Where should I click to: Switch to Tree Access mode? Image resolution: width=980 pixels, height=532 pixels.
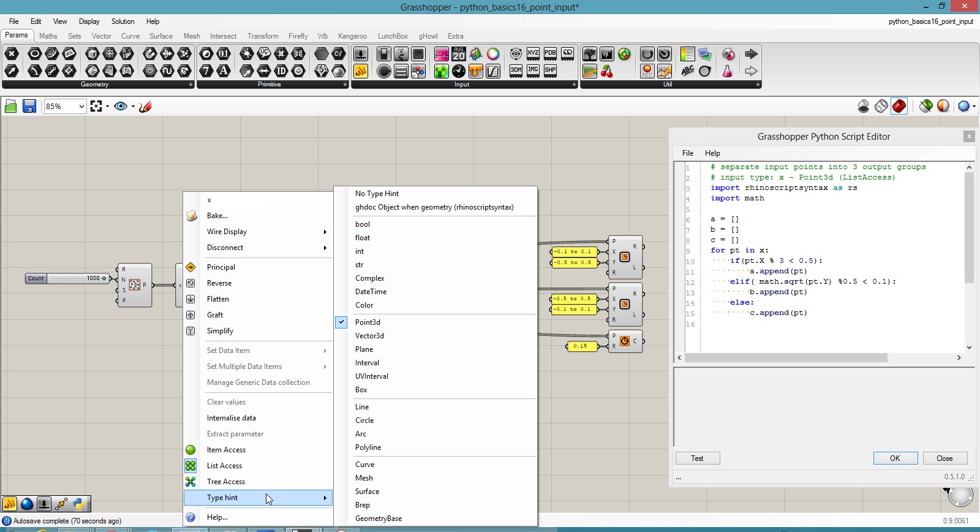tap(225, 482)
